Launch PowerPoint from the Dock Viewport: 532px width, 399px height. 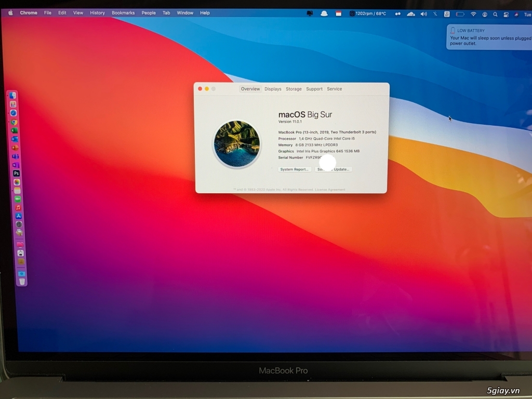15,148
